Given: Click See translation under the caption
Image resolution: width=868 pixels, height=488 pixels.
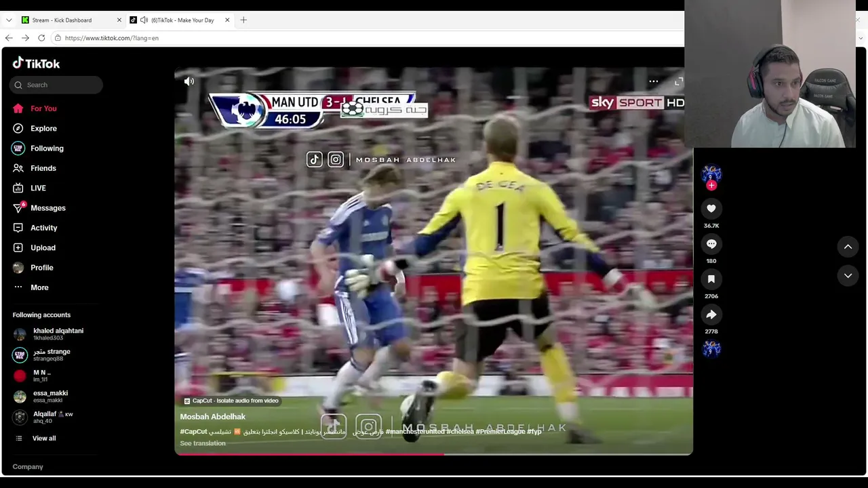Looking at the screenshot, I should point(203,443).
